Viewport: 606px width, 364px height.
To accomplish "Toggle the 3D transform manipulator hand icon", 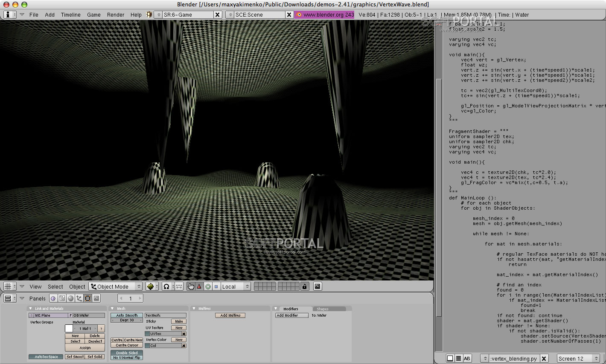I will click(191, 286).
